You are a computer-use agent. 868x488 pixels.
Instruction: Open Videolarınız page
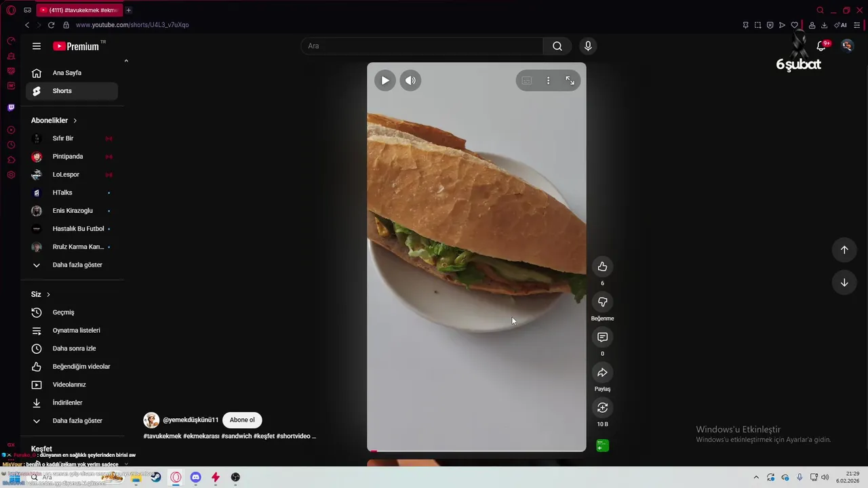(72, 385)
